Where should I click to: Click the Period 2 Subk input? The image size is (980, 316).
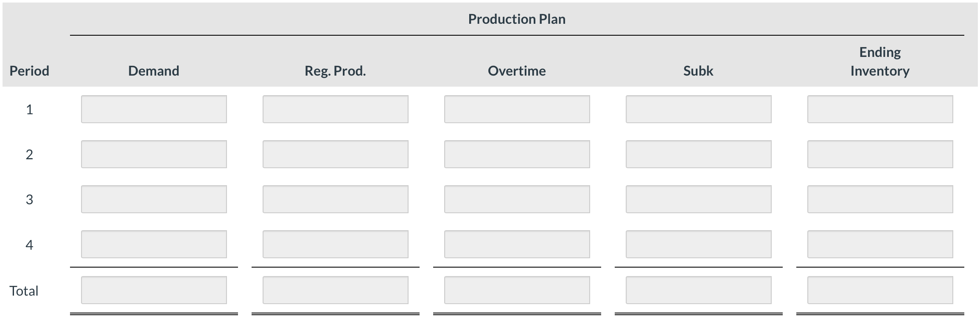698,154
